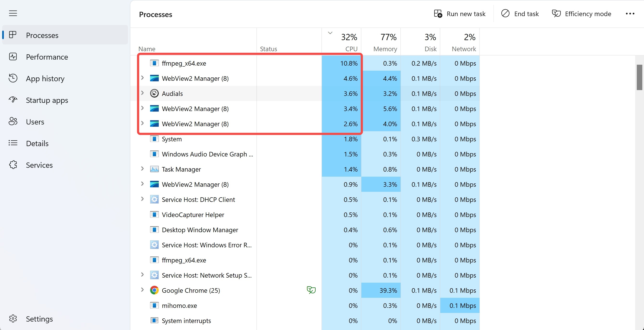This screenshot has height=330, width=644.
Task: Sort by the Status column header
Action: [x=289, y=42]
